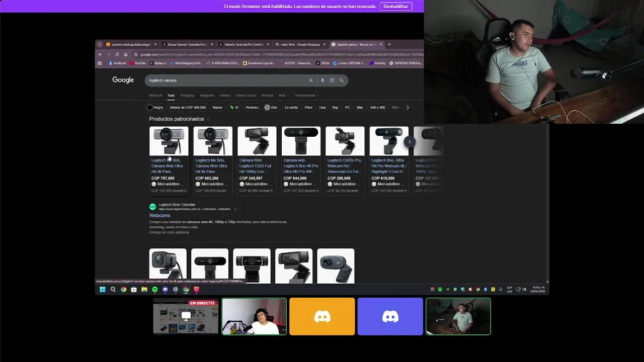The height and width of the screenshot is (362, 644).
Task: Click the browser home icon
Action: click(x=126, y=54)
